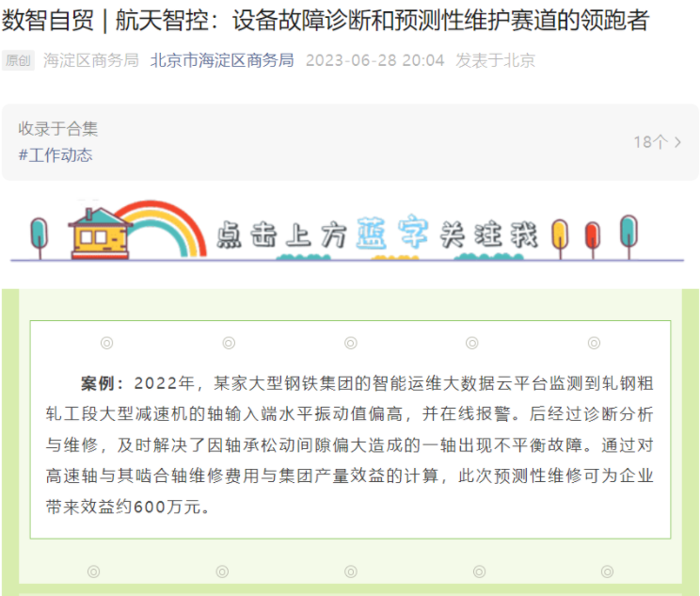The width and height of the screenshot is (700, 596).
Task: Click the 收录于合集 collection box
Action: (350, 142)
